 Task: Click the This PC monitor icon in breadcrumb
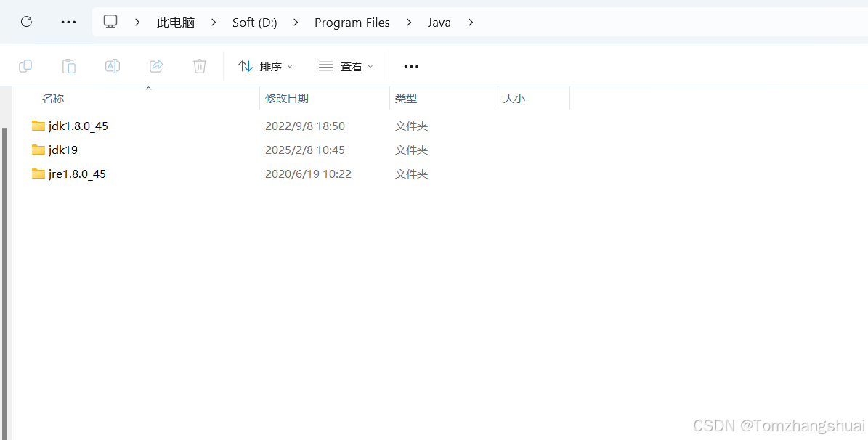point(110,22)
